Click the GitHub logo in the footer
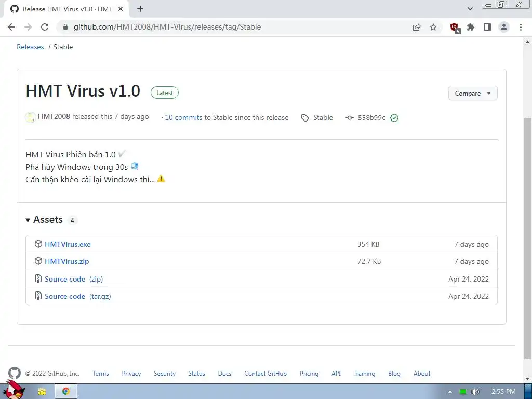 [15, 373]
